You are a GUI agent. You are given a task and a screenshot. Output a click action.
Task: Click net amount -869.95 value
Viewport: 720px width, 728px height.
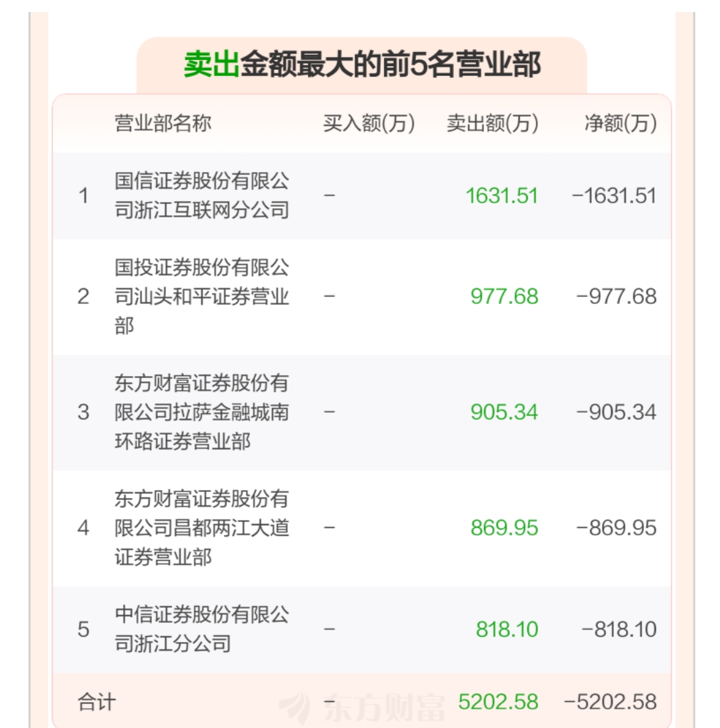(616, 528)
